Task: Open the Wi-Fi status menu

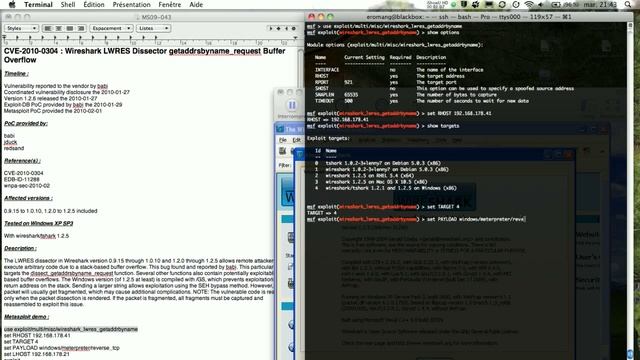Action: 529,4
